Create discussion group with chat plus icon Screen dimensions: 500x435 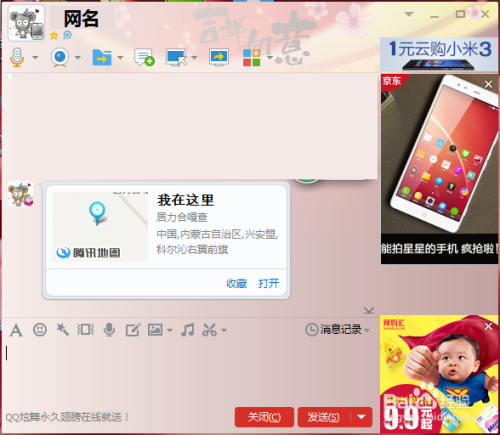point(144,57)
